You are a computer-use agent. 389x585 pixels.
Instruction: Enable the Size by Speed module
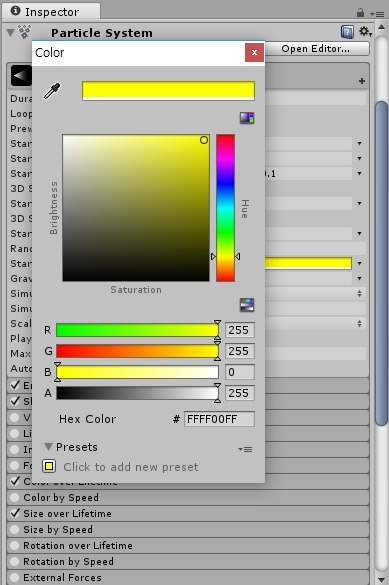point(15,529)
